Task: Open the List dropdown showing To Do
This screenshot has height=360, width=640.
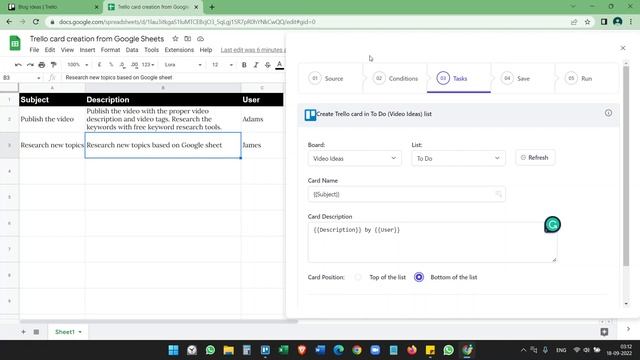Action: (458, 158)
